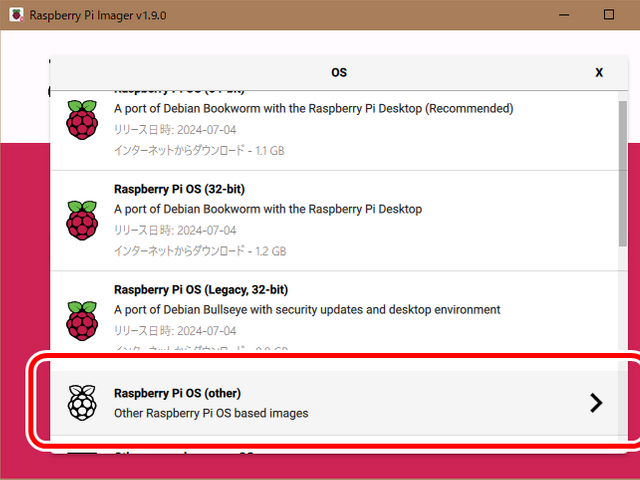Click the '1.2 GB' download size line
This screenshot has height=480, width=640.
click(x=200, y=251)
